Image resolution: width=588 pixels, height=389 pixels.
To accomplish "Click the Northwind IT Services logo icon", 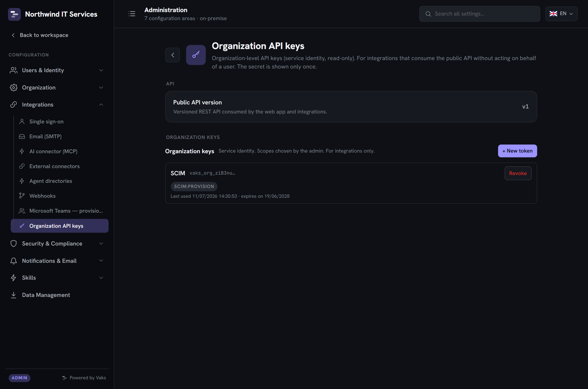I will 14,14.
